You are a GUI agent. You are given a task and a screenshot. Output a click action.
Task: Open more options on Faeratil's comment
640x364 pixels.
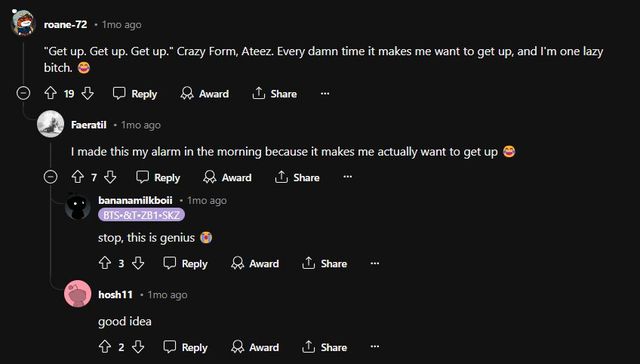coord(348,177)
